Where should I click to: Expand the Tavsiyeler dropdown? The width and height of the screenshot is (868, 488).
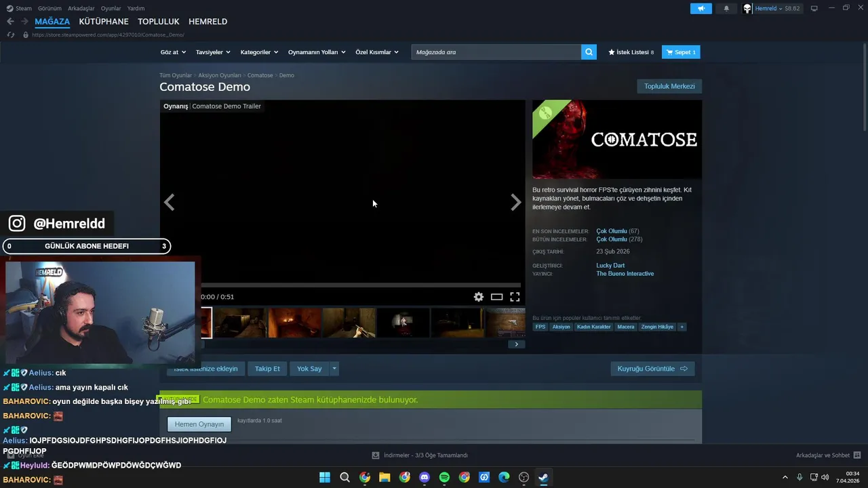pyautogui.click(x=213, y=52)
